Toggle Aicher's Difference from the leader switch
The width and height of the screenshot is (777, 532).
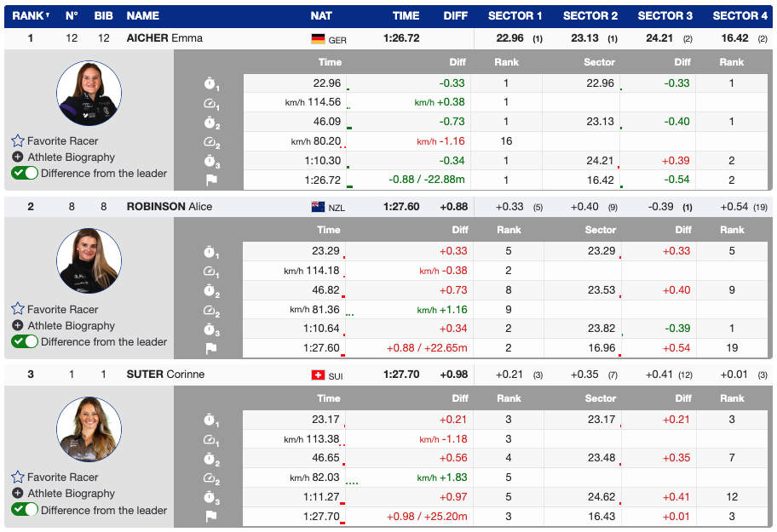point(25,174)
